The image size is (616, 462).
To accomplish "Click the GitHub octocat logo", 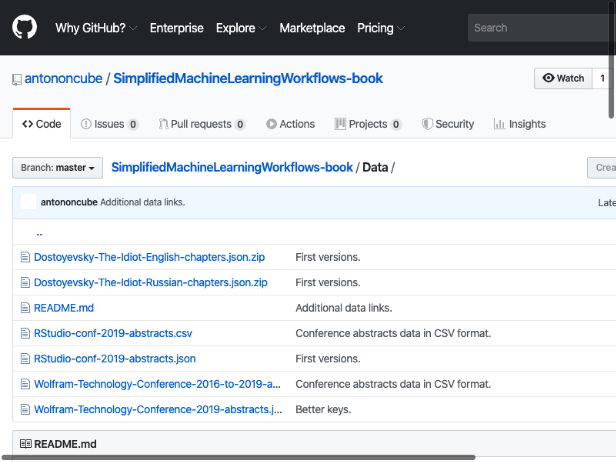I will (25, 27).
